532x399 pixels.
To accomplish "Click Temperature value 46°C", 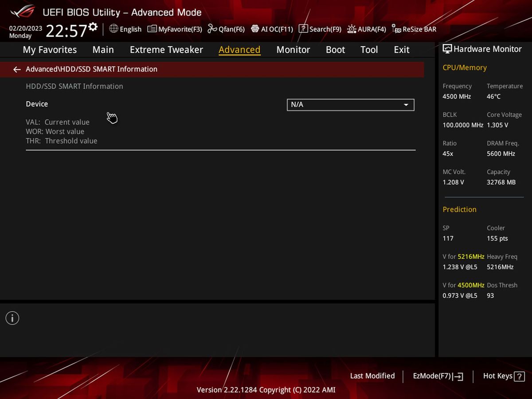I will pos(494,96).
